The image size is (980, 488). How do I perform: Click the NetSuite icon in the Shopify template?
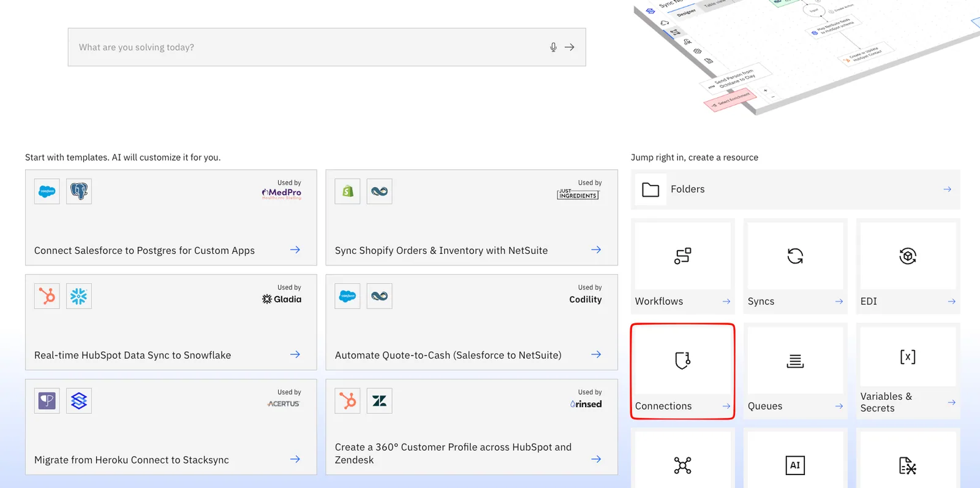point(380,191)
